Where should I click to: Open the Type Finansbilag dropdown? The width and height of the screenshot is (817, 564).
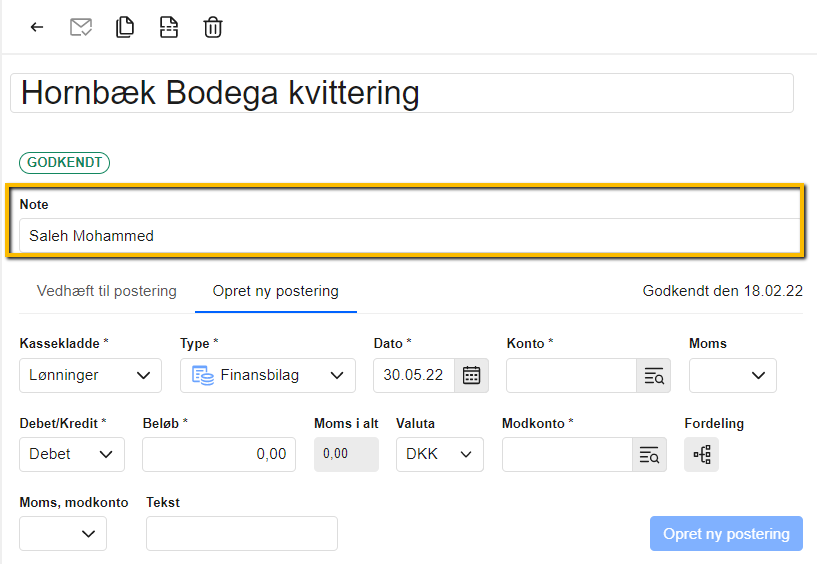(267, 375)
